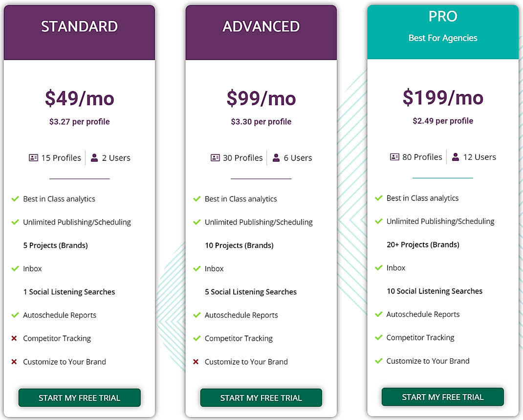Image resolution: width=523 pixels, height=420 pixels.
Task: Click the $2.49 per profile text
Action: pyautogui.click(x=442, y=121)
